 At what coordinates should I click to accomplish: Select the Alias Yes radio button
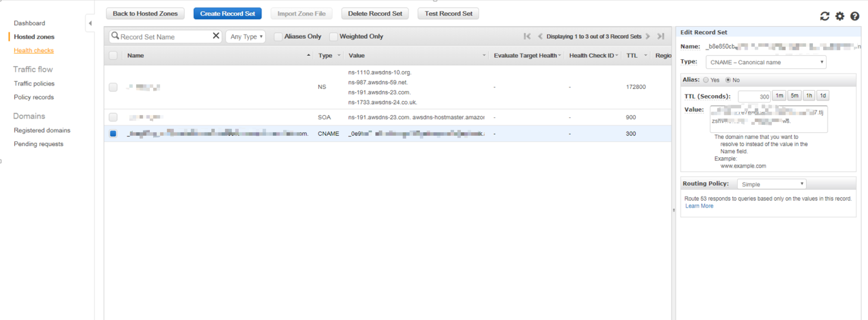click(706, 80)
